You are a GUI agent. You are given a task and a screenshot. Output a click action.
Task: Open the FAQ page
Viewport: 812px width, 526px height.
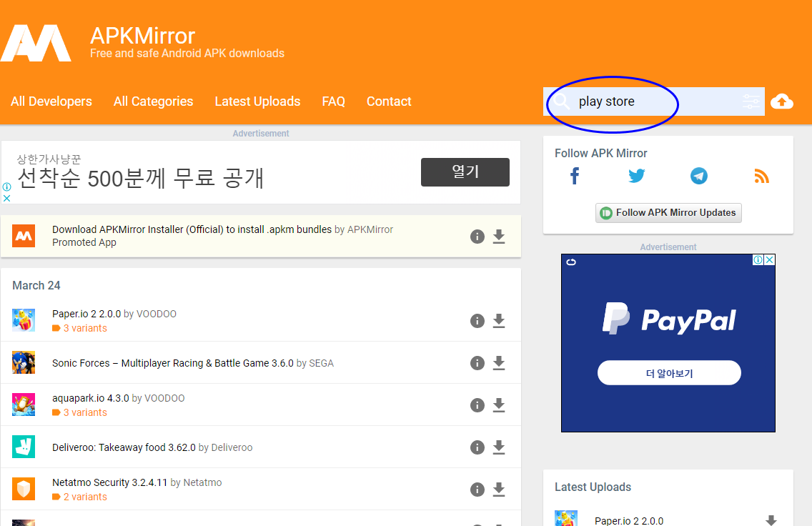pos(334,101)
